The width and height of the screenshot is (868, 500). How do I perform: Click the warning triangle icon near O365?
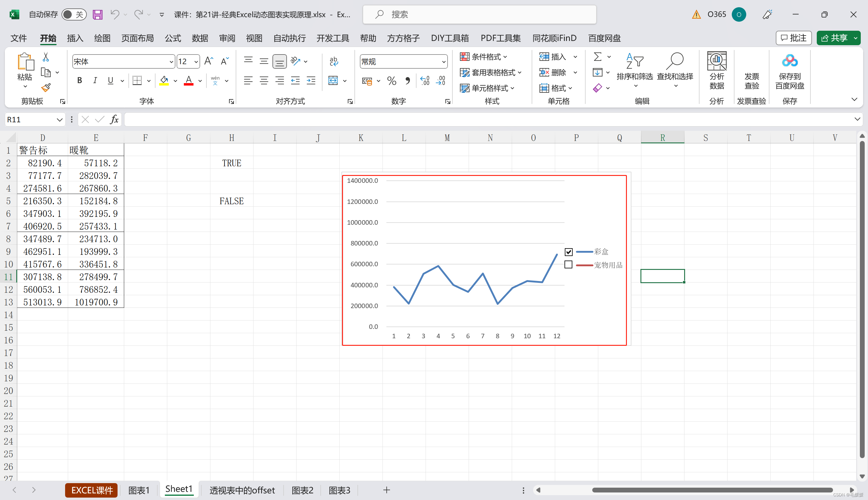coord(697,14)
